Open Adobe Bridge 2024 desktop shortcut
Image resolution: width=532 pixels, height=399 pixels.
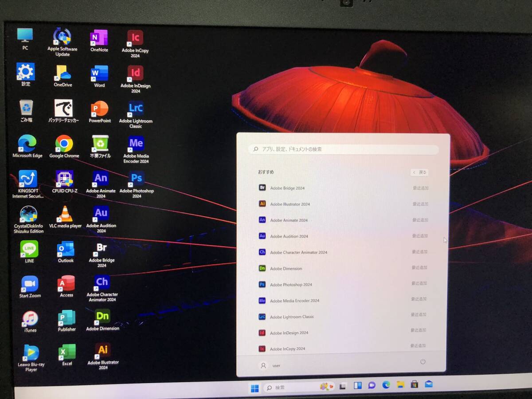(x=102, y=254)
